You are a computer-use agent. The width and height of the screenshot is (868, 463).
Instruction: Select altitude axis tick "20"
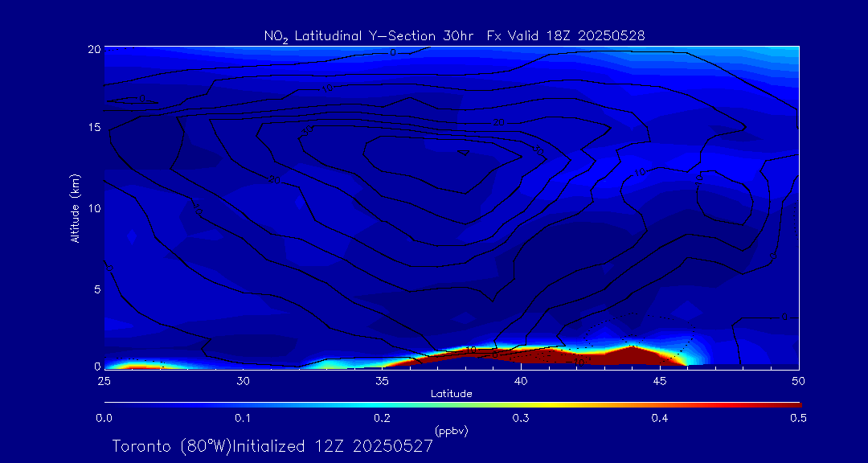coord(93,49)
